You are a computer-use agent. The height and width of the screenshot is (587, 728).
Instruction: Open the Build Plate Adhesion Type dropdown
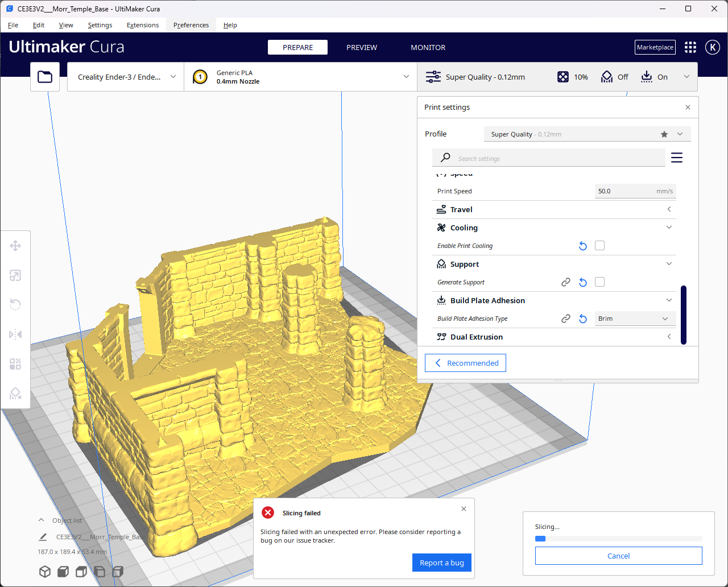click(635, 319)
